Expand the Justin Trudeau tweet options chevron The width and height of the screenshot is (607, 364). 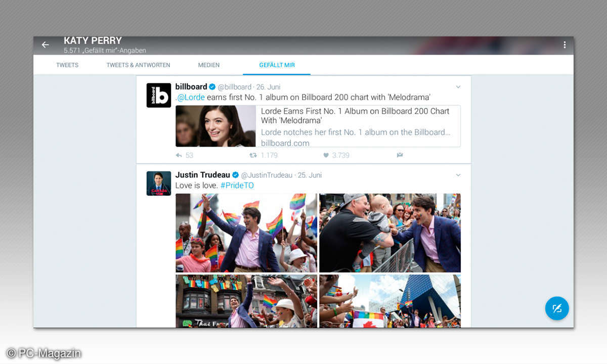click(458, 175)
